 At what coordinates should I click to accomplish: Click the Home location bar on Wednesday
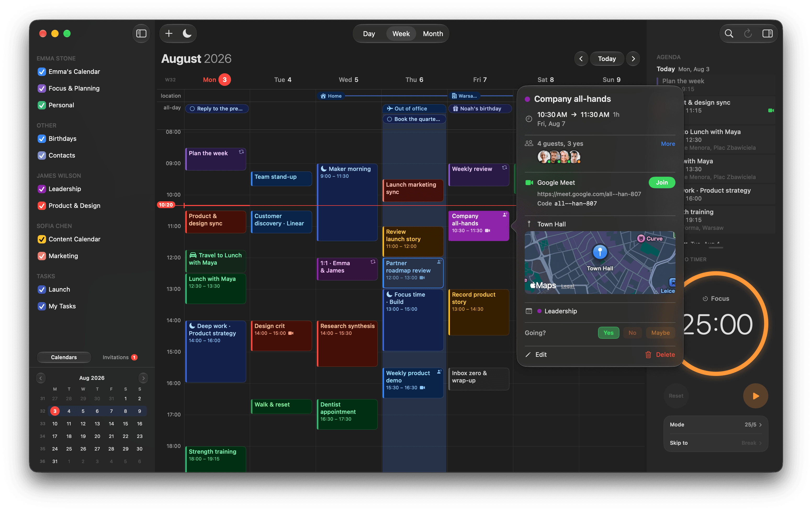tap(331, 96)
